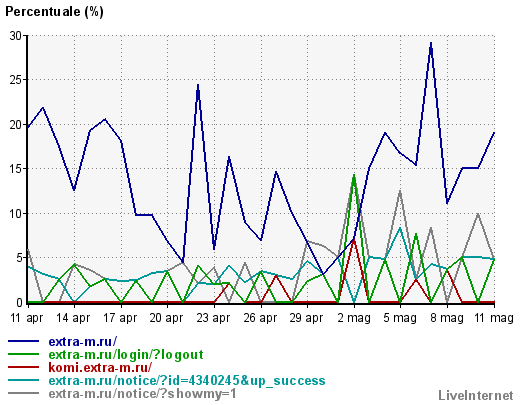Click the 0 value on y-axis
The height and width of the screenshot is (405, 520).
pyautogui.click(x=19, y=302)
